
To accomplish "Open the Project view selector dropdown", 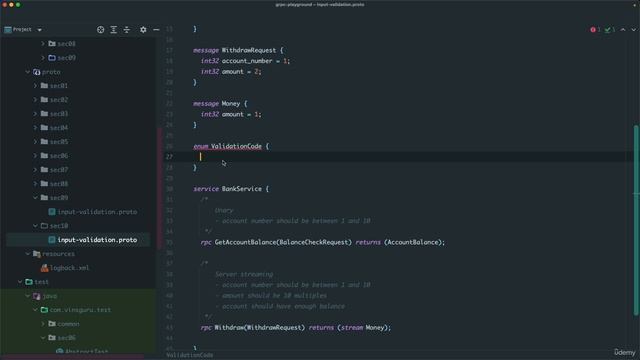I will [x=40, y=30].
